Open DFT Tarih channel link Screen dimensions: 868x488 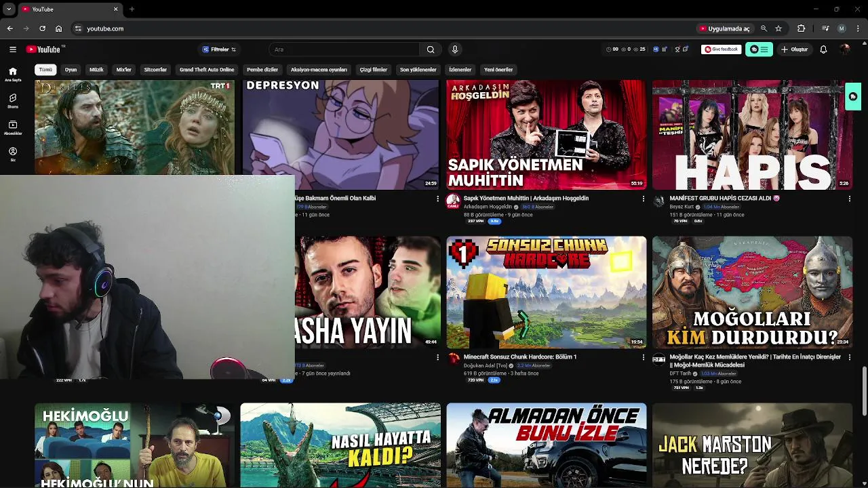click(681, 373)
